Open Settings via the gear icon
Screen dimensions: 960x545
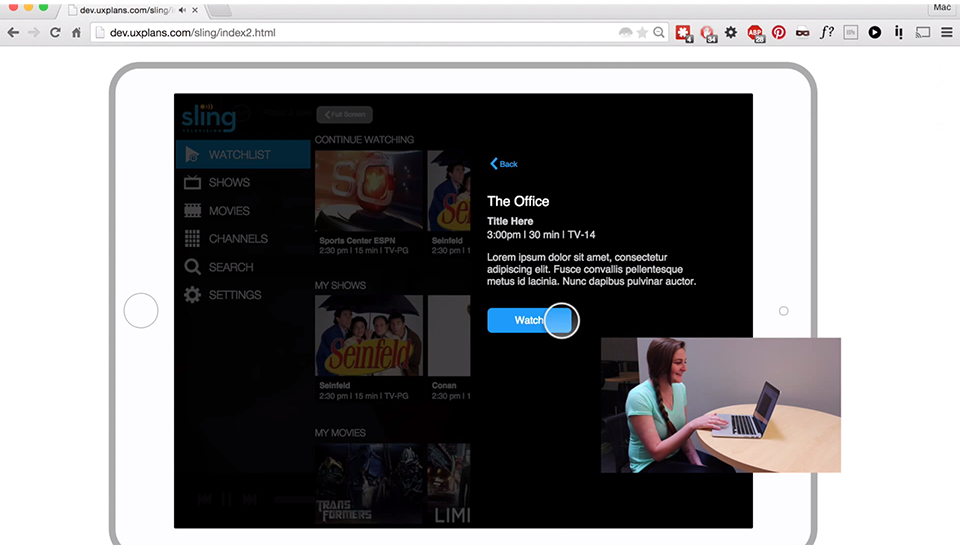click(x=193, y=295)
